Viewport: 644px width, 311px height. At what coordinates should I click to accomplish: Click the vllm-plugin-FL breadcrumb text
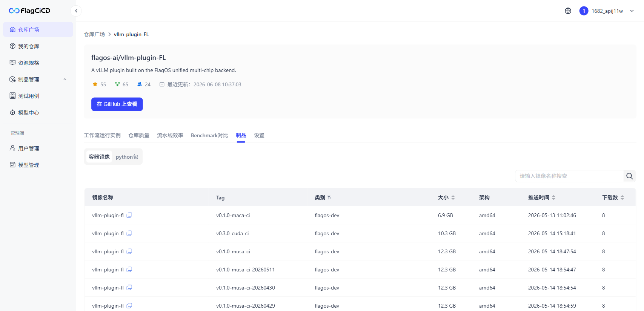click(131, 34)
